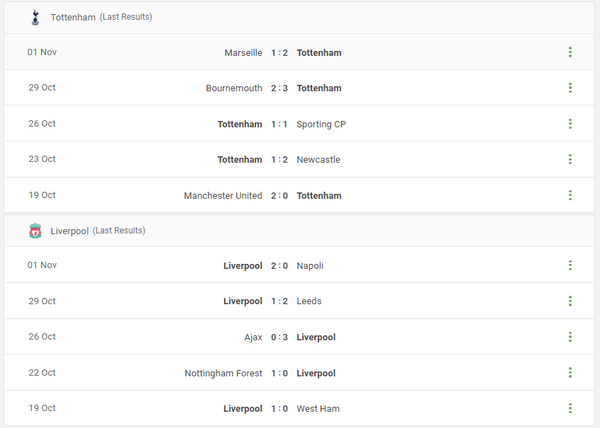
Task: Open three-dot menu for Liverpool vs Napoli
Action: point(570,266)
